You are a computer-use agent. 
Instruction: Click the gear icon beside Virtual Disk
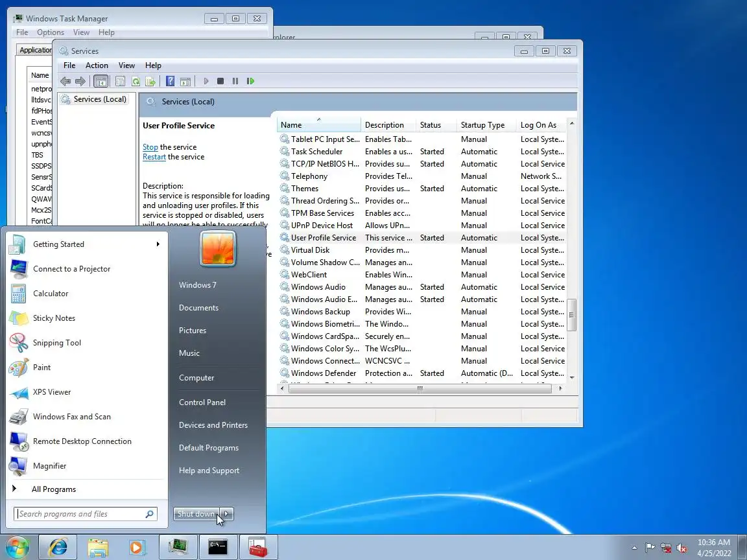coord(285,250)
